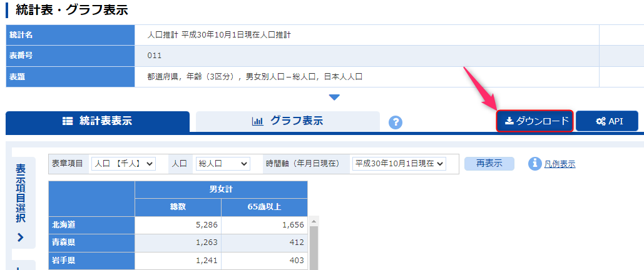This screenshot has height=270, width=644.
Task: Open the 総人口 dropdown
Action: click(223, 164)
